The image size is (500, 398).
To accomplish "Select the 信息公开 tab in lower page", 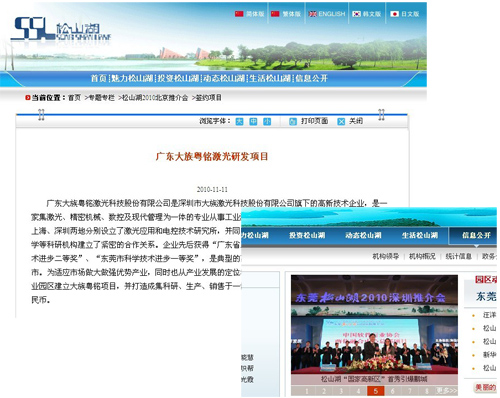I will (x=476, y=235).
